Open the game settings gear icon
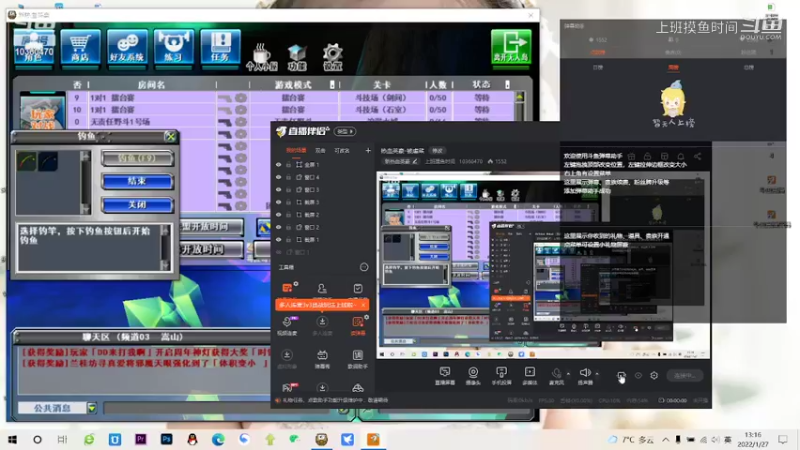The image size is (800, 450). (332, 57)
